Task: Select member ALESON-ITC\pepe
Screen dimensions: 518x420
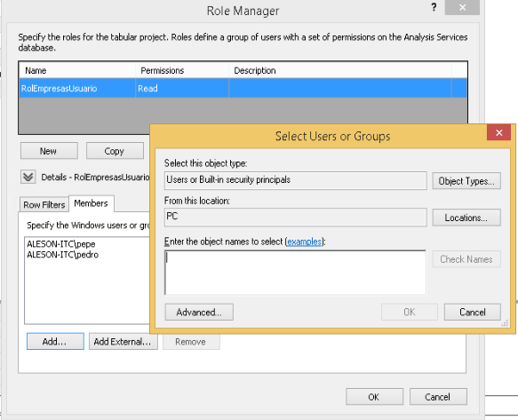Action: tap(61, 244)
